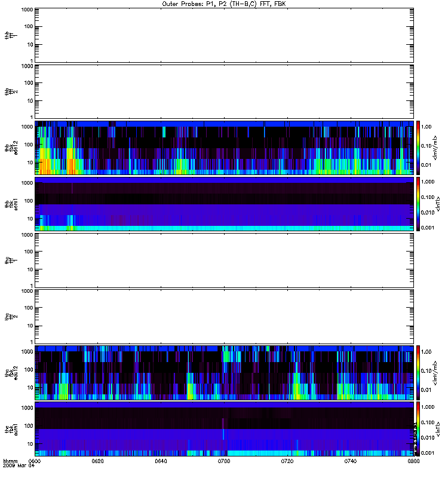Click the '<|nT|>' unit label of thb scm1 color bar
This screenshot has width=448, height=478.
[438, 204]
